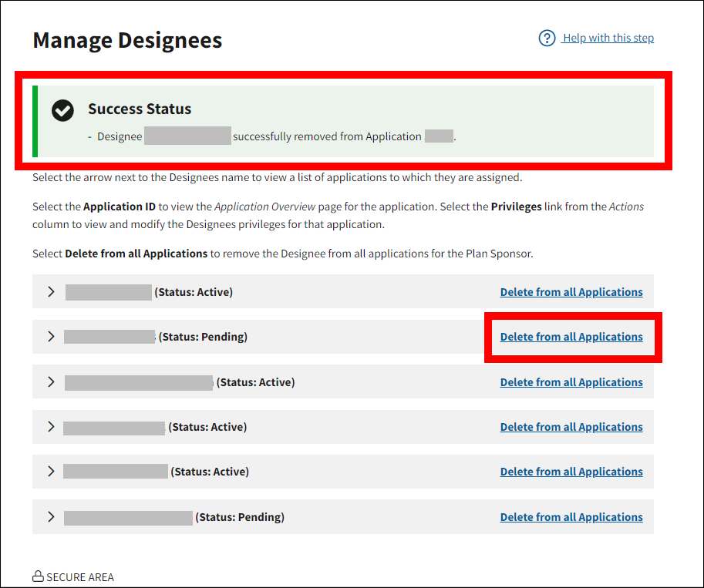Delete fifth-row designee from all applications
Screen dimensions: 704x588
(x=571, y=472)
